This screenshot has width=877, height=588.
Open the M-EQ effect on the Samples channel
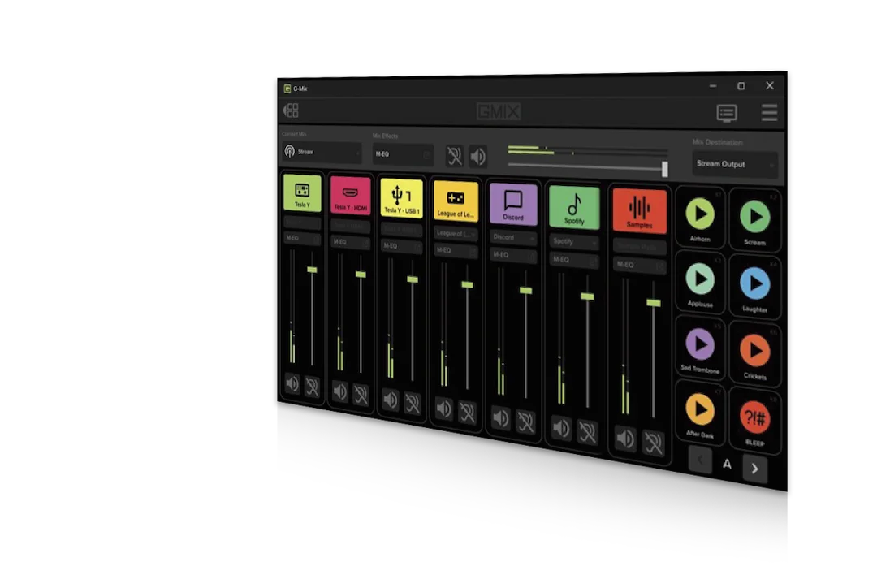point(639,265)
